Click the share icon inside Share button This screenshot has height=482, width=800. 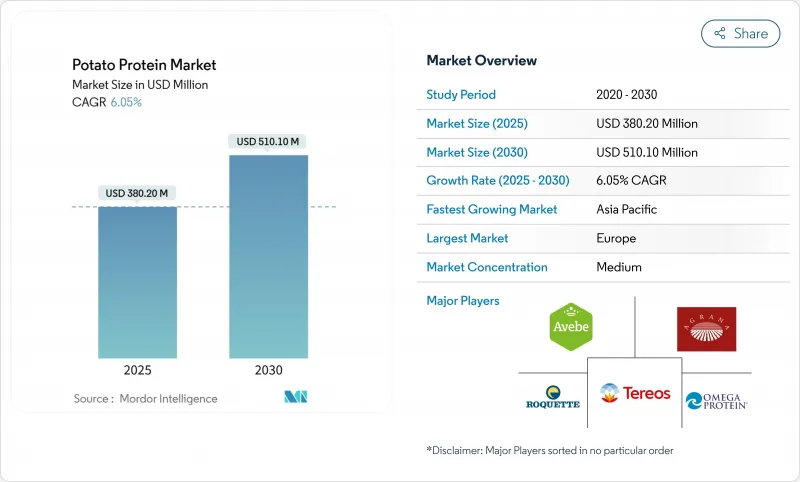click(x=719, y=33)
